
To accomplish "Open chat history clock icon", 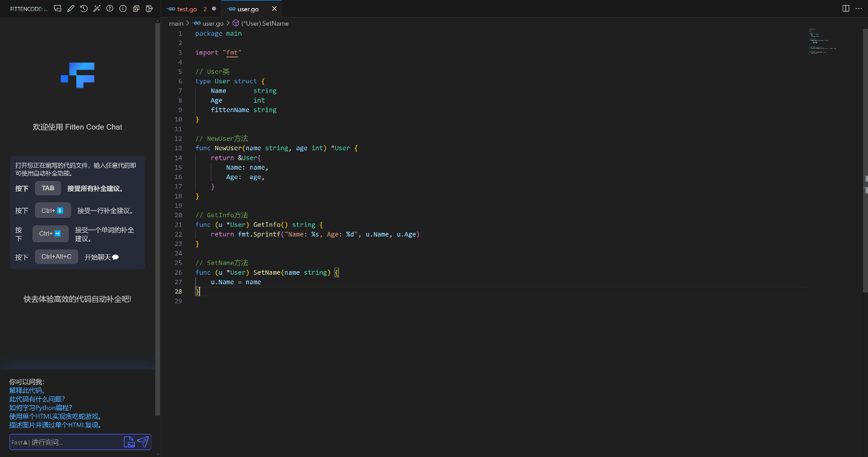I will (x=84, y=9).
